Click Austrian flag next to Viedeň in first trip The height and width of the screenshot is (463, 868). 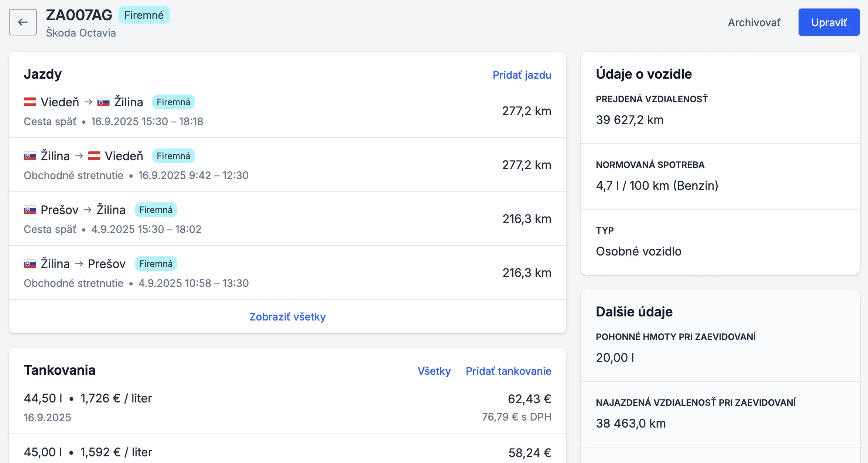[30, 102]
